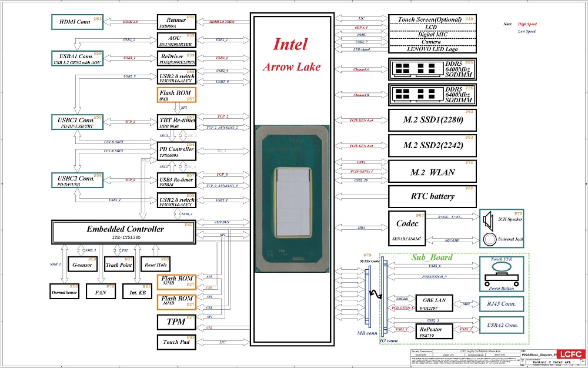Click the Digital MIC row
Screen dimensions: 588x368
(x=432, y=35)
